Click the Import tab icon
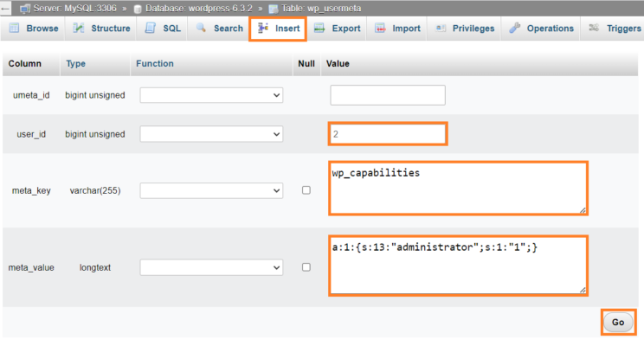This screenshot has width=644, height=346. [380, 28]
